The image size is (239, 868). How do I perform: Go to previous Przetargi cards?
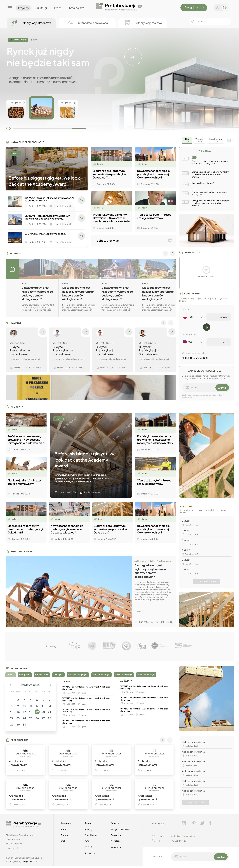click(x=163, y=323)
